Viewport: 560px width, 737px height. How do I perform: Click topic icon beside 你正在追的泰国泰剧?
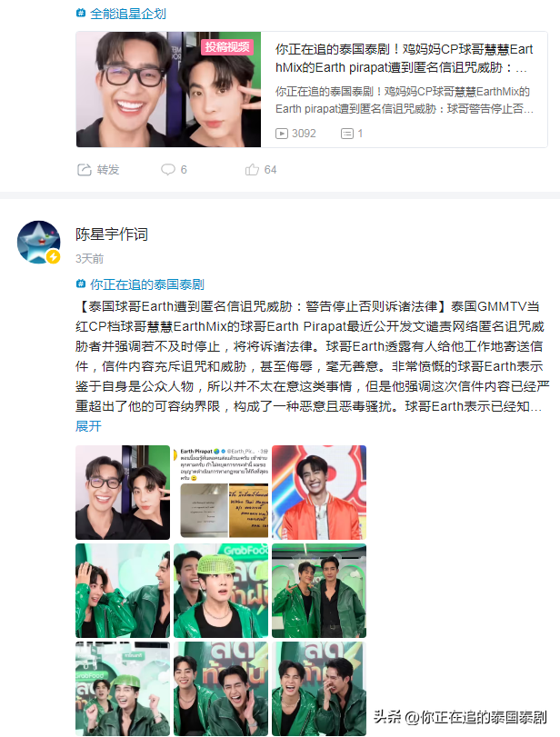coord(81,284)
